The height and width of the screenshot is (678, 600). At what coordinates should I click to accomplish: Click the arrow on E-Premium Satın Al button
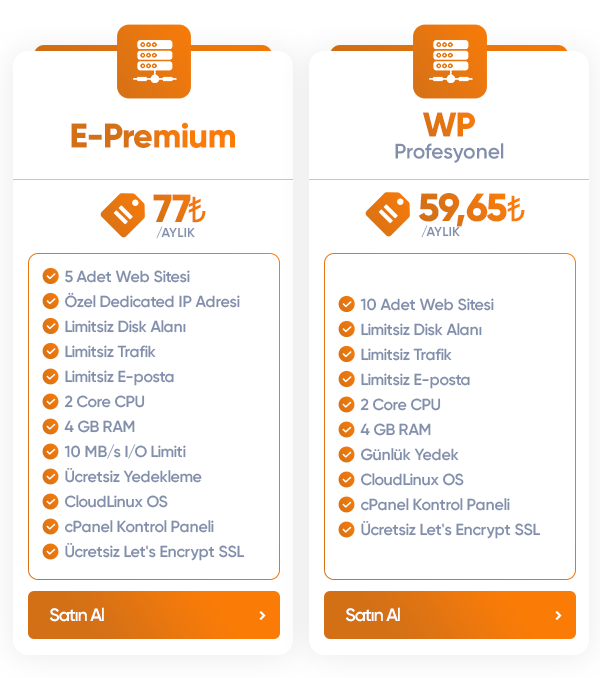pos(262,615)
